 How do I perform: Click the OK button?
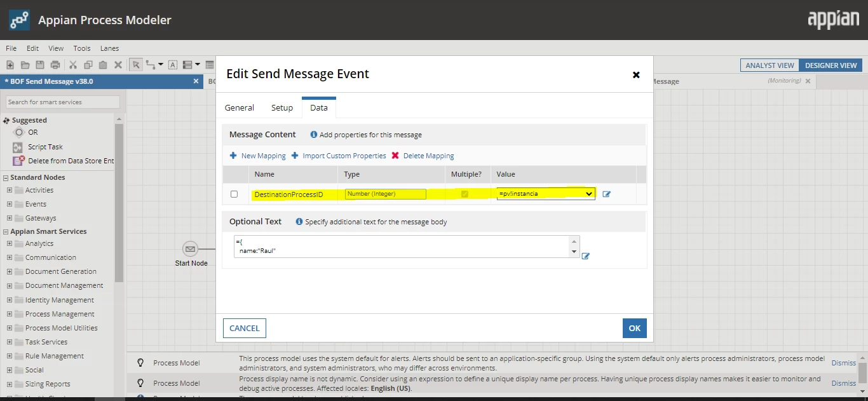635,329
